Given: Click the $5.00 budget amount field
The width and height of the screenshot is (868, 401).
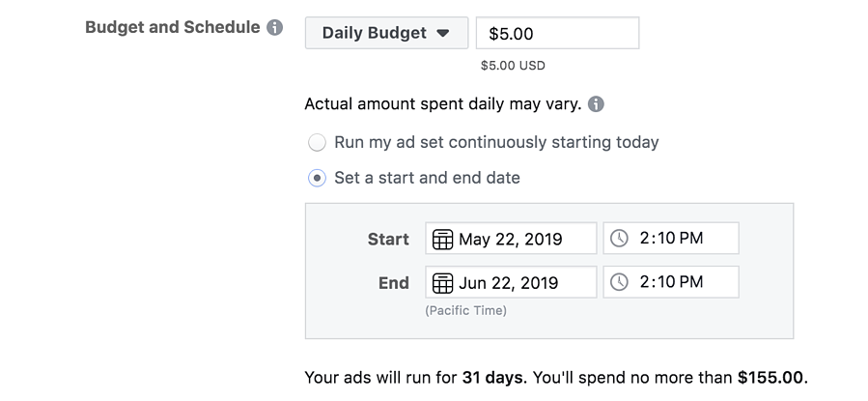Looking at the screenshot, I should point(557,33).
